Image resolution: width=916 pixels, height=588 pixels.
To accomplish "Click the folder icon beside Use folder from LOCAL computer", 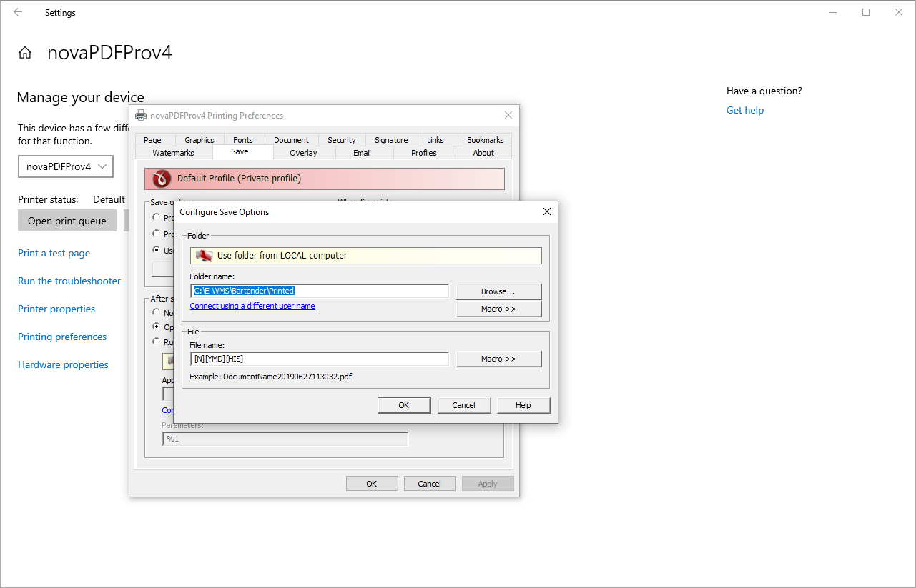I will (205, 256).
